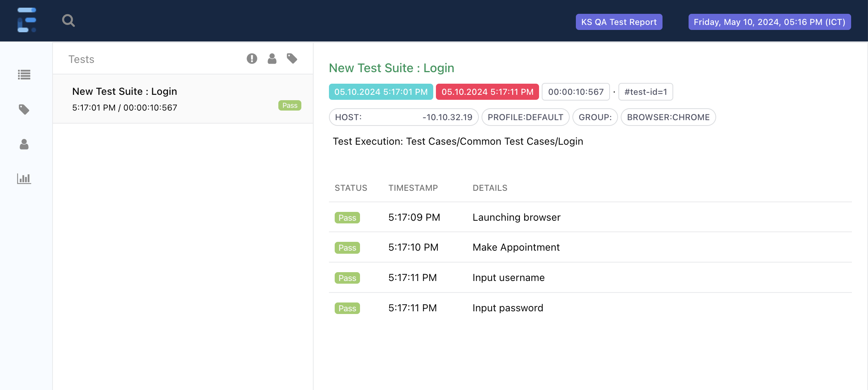Viewport: 868px width, 390px height.
Task: Open the search magnifier icon
Action: click(68, 20)
